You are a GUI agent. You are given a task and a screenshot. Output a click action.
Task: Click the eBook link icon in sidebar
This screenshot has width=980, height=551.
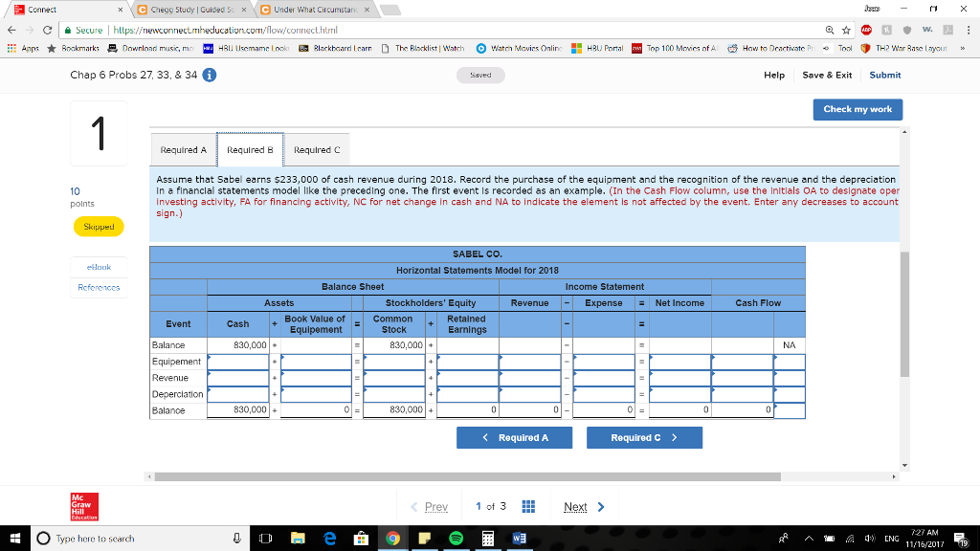[98, 267]
